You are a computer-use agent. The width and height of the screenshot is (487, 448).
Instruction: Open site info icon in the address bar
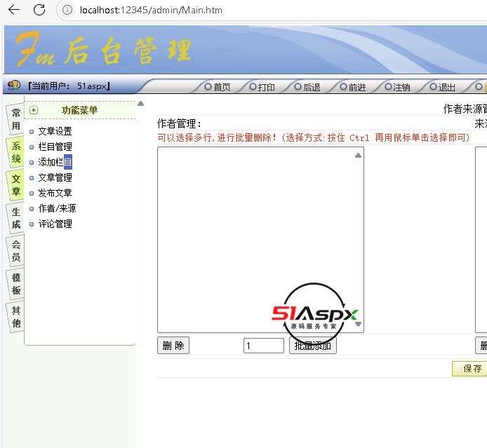[x=67, y=10]
